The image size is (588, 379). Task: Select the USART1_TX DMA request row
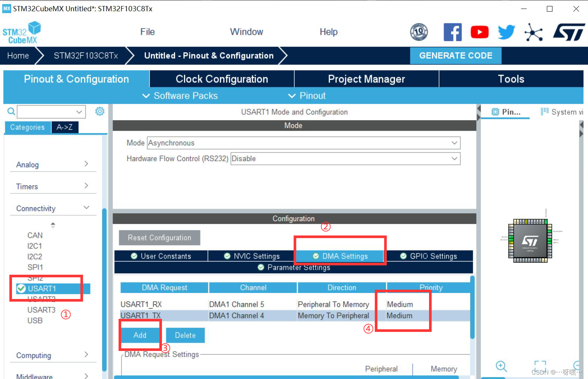pos(295,315)
